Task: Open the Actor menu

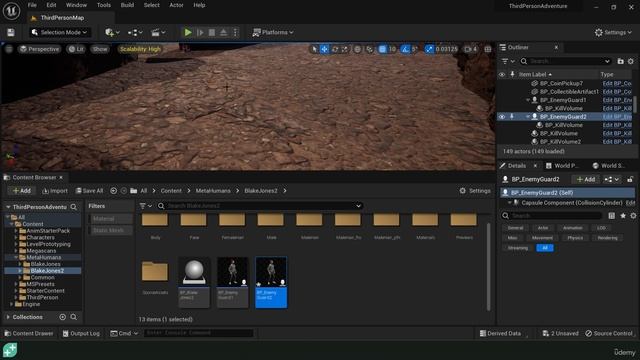Action: pos(176,5)
